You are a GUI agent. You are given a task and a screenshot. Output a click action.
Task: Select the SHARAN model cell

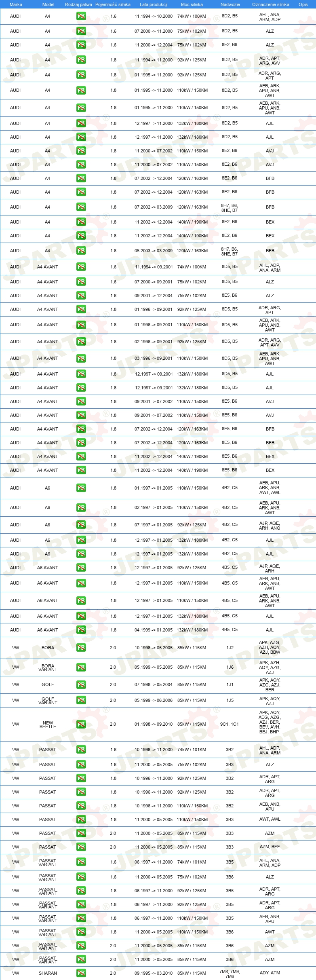tap(48, 973)
